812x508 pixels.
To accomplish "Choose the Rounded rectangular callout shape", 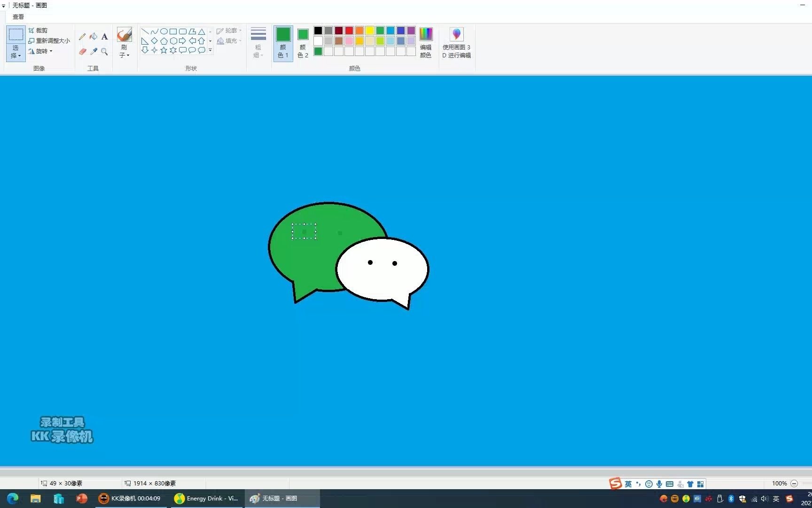I will (182, 50).
